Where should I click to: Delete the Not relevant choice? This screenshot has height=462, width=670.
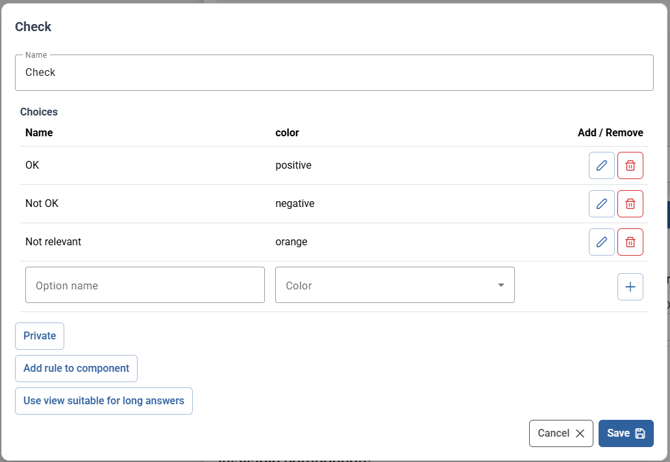(x=630, y=242)
